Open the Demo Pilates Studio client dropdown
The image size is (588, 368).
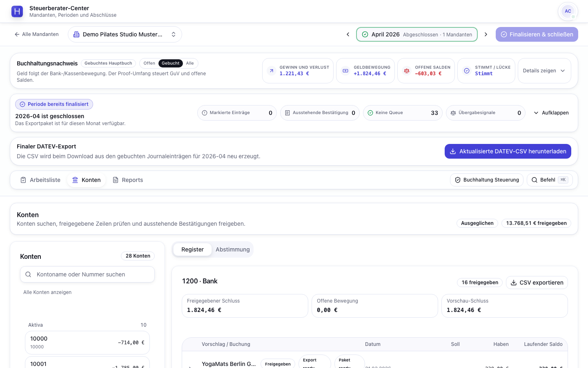point(125,34)
